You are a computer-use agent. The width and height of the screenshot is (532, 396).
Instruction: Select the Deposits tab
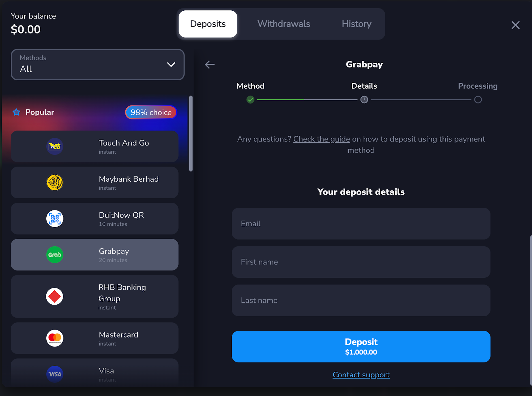[x=208, y=24]
